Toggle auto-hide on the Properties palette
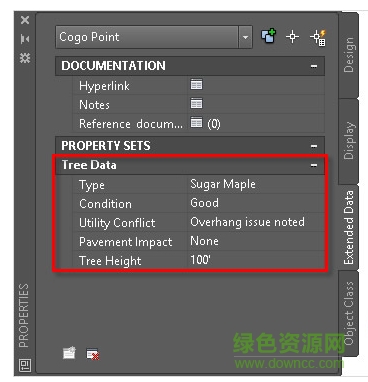Viewport: 368px width, 382px height. (25, 39)
